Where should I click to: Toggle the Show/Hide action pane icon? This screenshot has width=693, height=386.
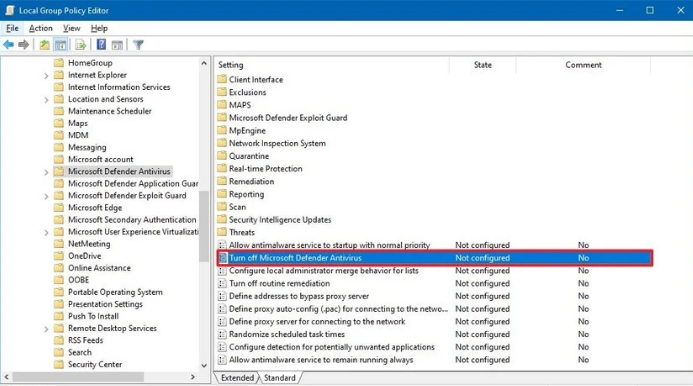(x=117, y=45)
